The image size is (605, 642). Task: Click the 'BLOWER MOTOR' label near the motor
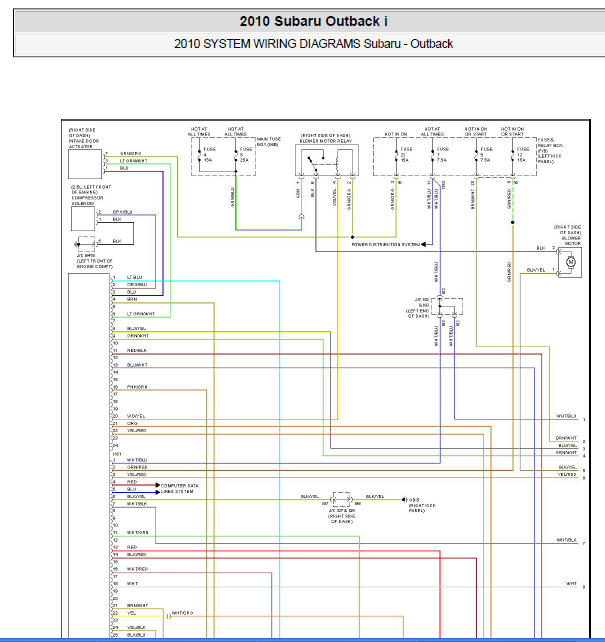tap(571, 241)
